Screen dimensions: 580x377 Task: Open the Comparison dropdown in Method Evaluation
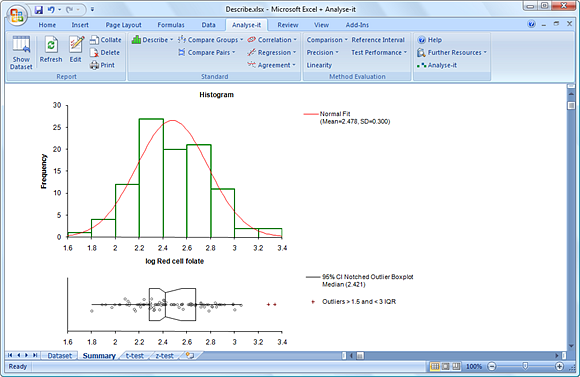(x=327, y=40)
